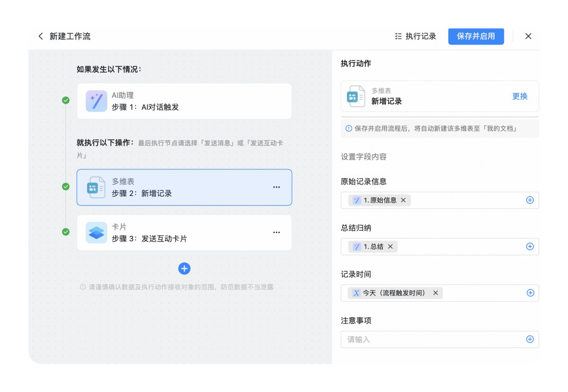The height and width of the screenshot is (392, 568).
Task: Remove the 今天（流程触发时间）tag
Action: (436, 293)
